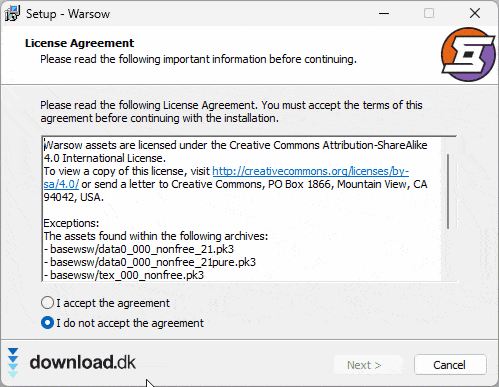Click the "Exceptions:" line in license text
The height and width of the screenshot is (387, 499).
tap(71, 223)
